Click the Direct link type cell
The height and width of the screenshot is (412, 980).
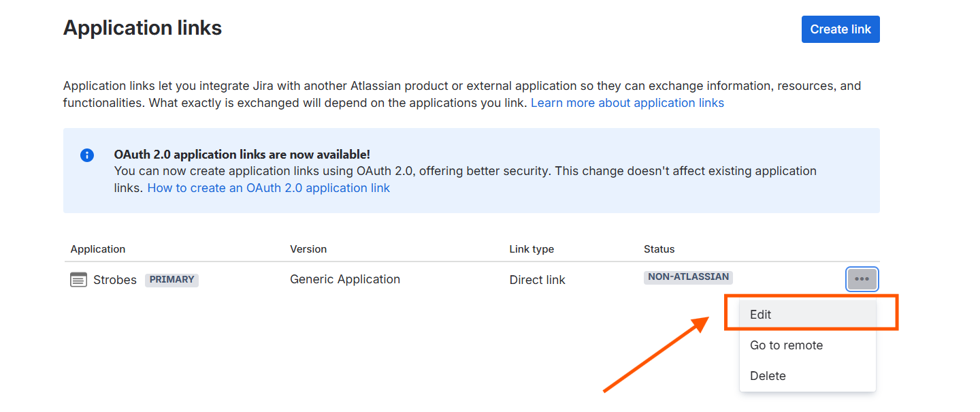[x=537, y=280]
